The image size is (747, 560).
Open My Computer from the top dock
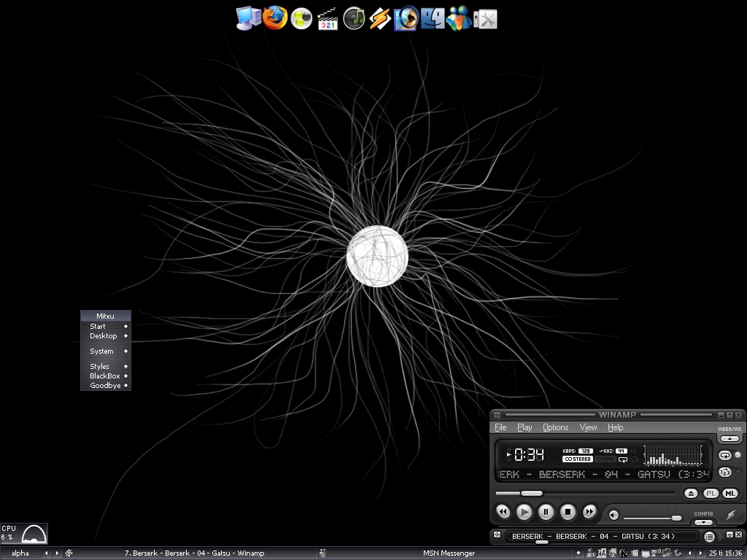[x=249, y=18]
